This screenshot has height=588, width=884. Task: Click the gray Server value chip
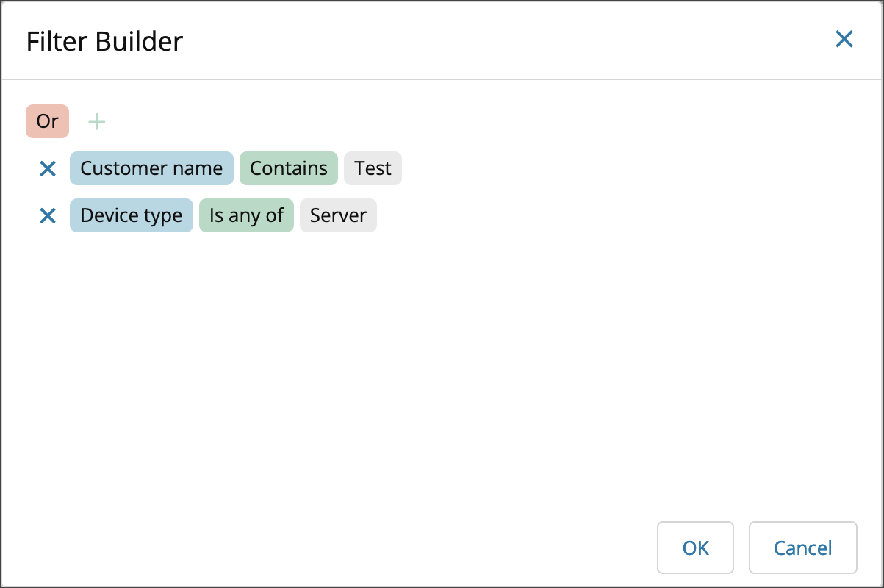338,215
